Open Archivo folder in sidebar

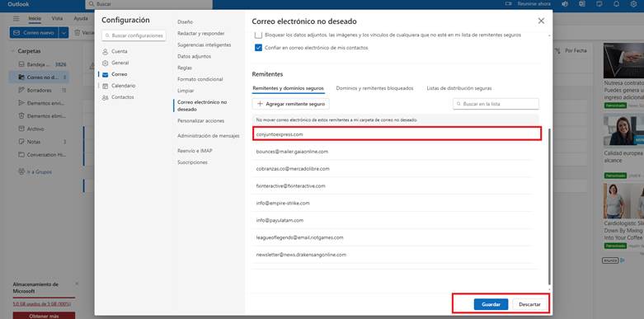point(39,129)
